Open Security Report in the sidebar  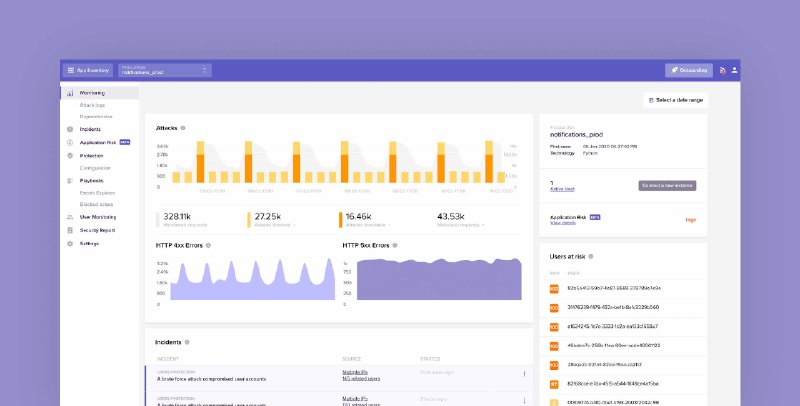click(97, 231)
